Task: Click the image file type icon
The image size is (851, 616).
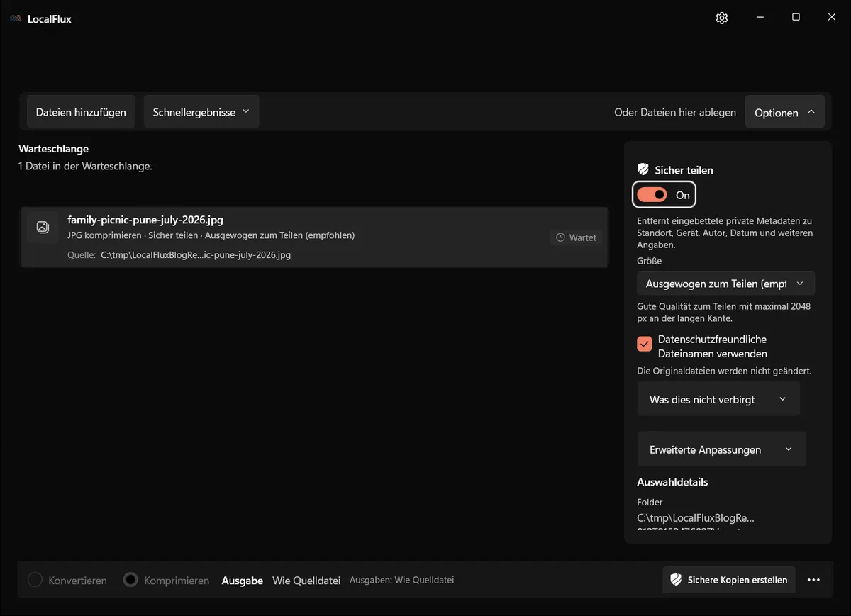Action: 43,227
